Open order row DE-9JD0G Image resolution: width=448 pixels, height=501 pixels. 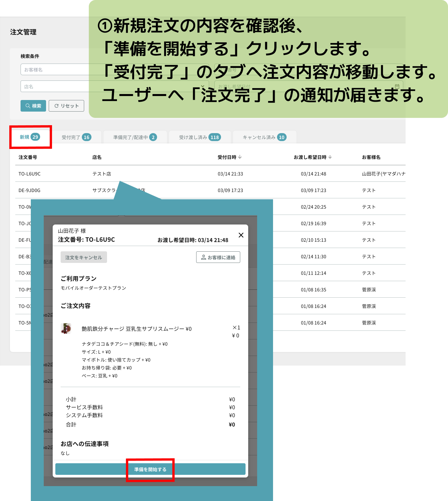(x=210, y=190)
